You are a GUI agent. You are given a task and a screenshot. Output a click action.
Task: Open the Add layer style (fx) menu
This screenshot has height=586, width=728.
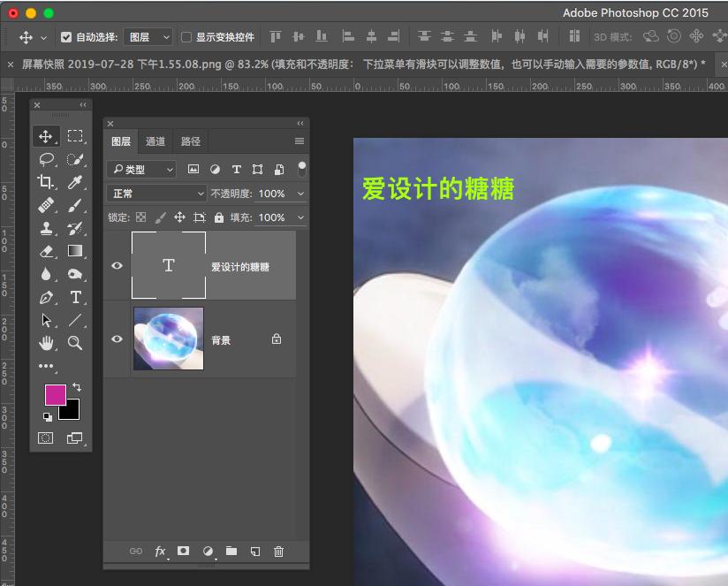click(x=160, y=551)
